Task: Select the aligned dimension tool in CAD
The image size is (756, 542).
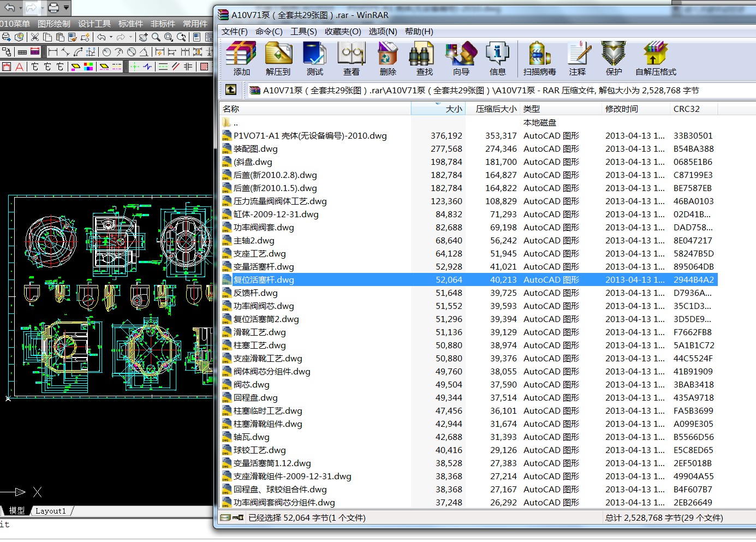Action: (x=66, y=52)
